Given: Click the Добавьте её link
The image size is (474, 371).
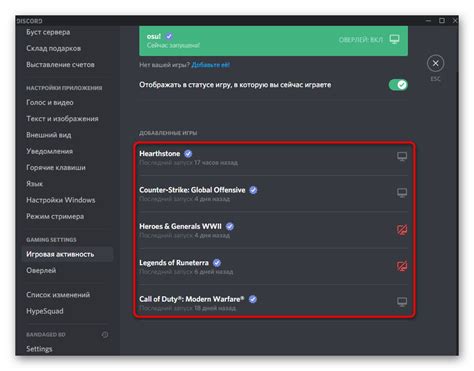Looking at the screenshot, I should pyautogui.click(x=211, y=65).
